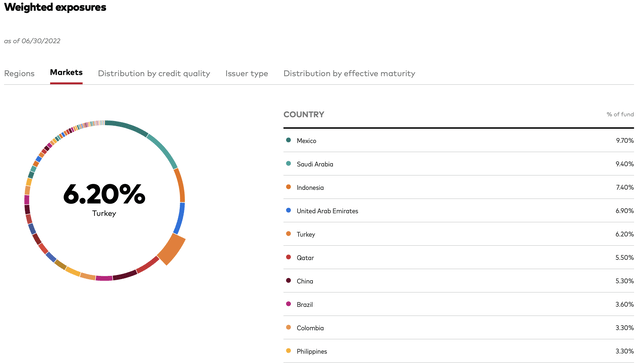Switch to the Regions tab
This screenshot has height=363, width=640.
pyautogui.click(x=19, y=73)
